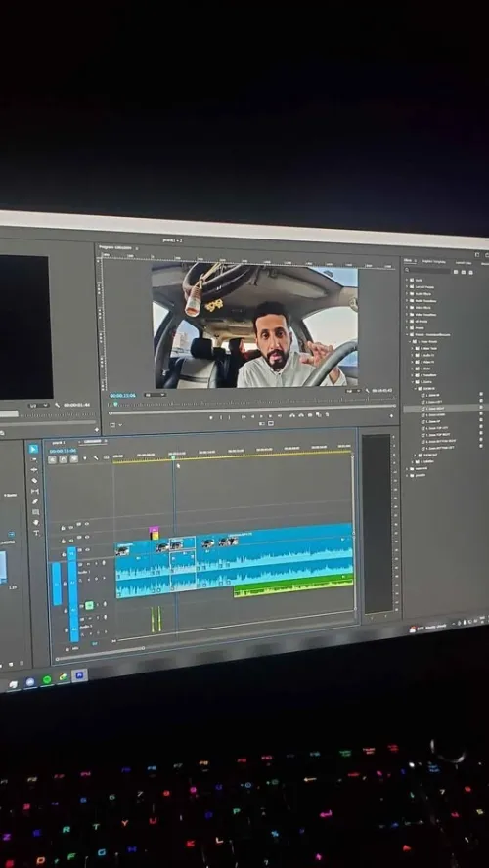Toggle the green Solo button on audio track
The width and height of the screenshot is (489, 868).
89,605
